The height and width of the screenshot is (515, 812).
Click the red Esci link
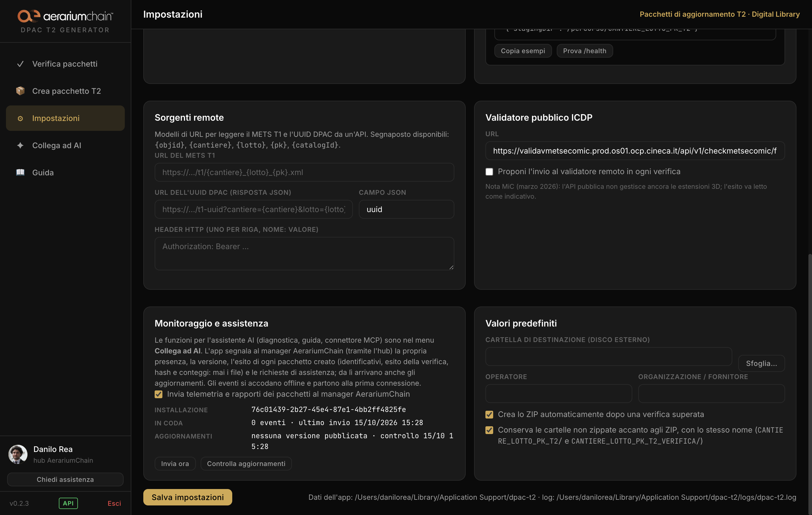pos(114,503)
